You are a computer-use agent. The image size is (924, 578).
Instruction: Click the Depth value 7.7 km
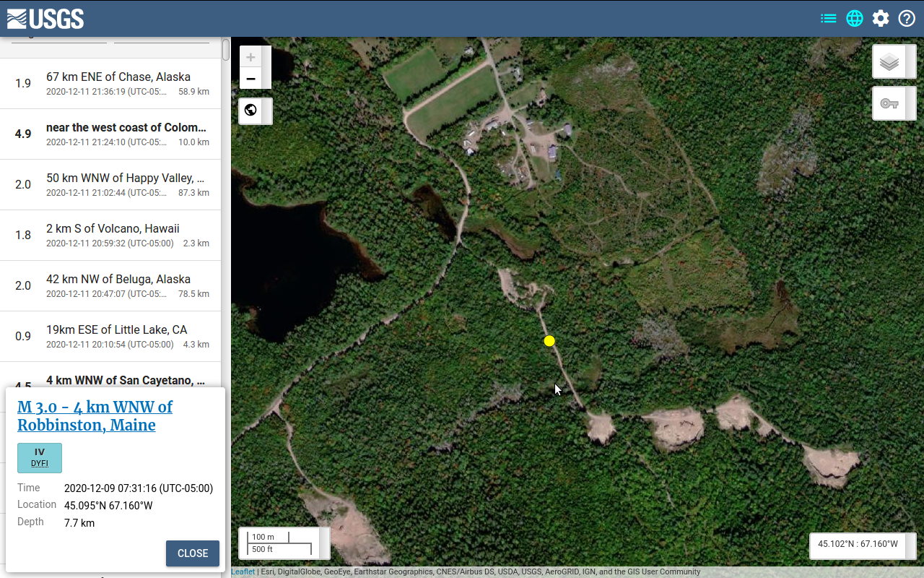(79, 523)
